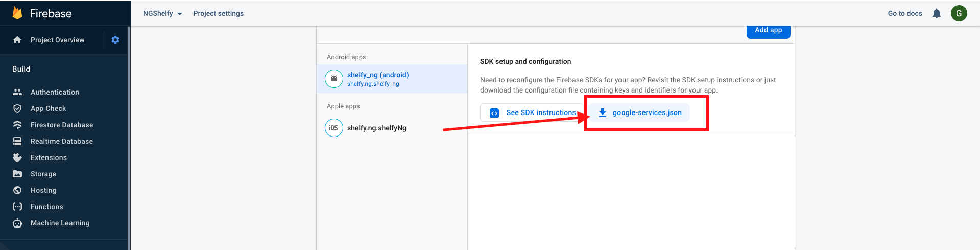Click the iOS app circle icon
Image resolution: width=980 pixels, height=250 pixels.
[334, 128]
